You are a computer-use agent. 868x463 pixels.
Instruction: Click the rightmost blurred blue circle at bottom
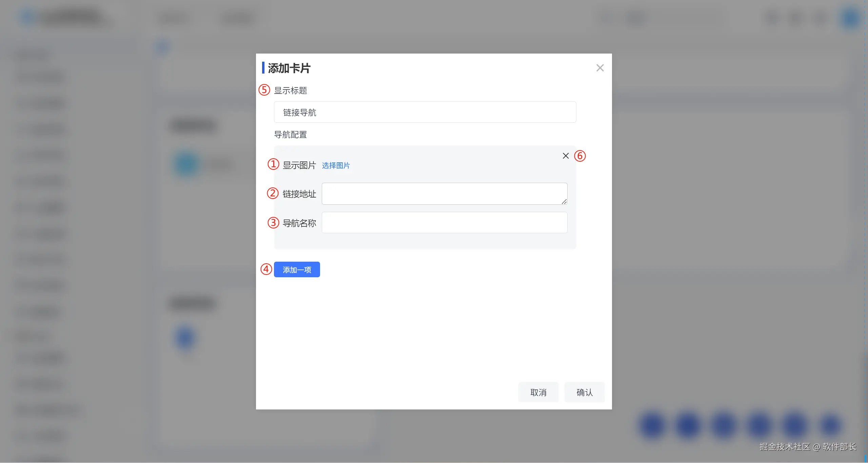(830, 425)
